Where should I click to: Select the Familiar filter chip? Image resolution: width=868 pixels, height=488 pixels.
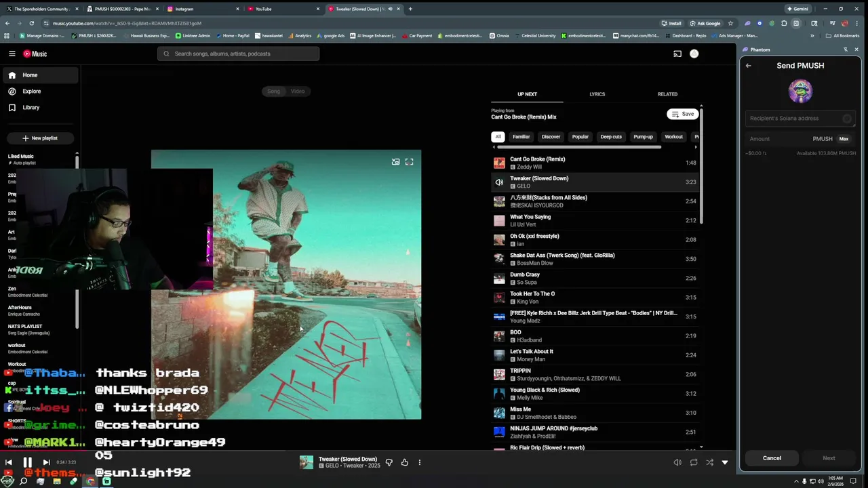[x=521, y=137]
